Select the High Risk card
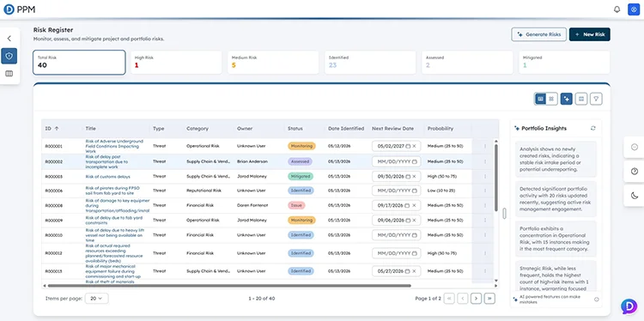This screenshot has height=321, width=644. click(176, 63)
